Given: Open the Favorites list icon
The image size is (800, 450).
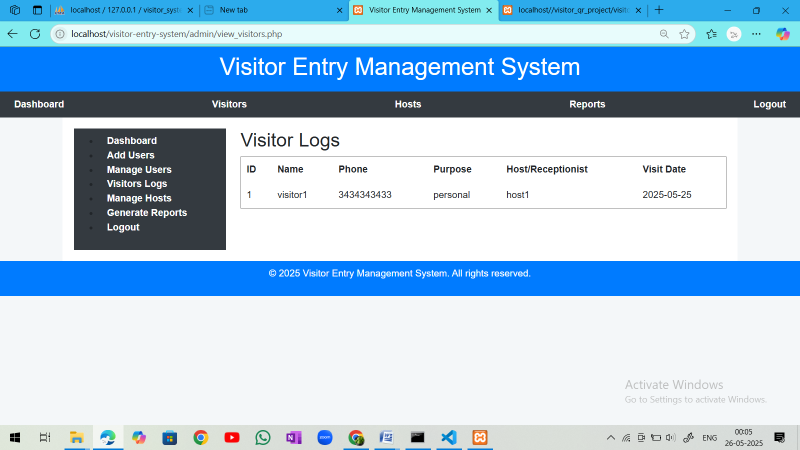Looking at the screenshot, I should [x=711, y=34].
